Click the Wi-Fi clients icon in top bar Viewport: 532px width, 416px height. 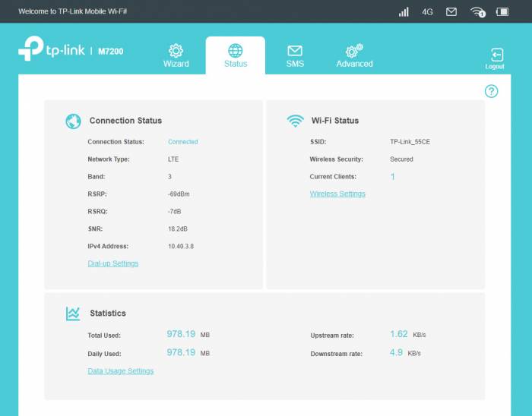(478, 12)
